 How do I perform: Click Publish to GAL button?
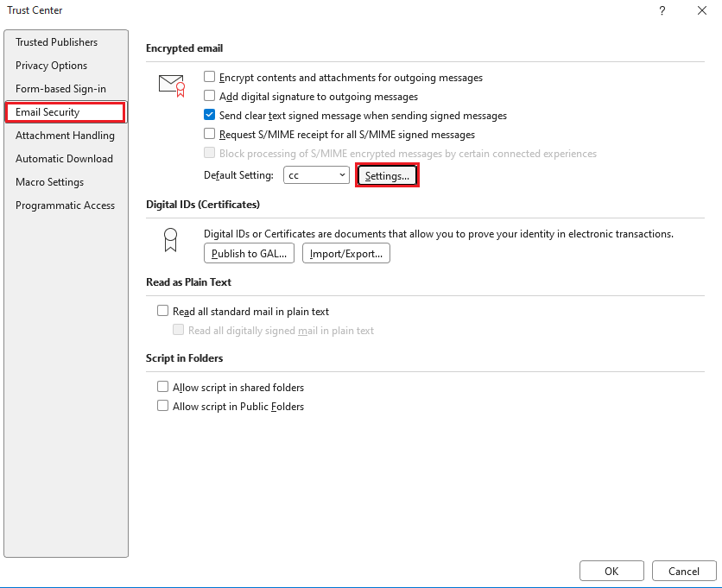click(250, 254)
